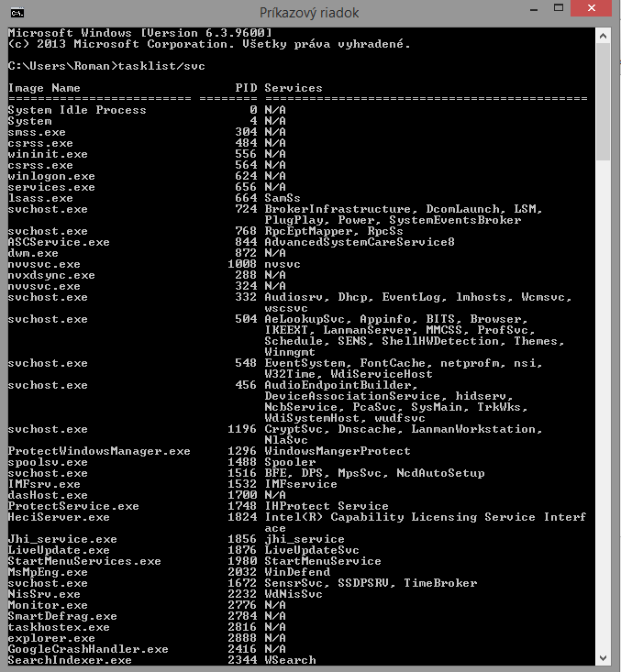Click the scrollbar up arrow
This screenshot has width=621, height=672.
point(603,36)
